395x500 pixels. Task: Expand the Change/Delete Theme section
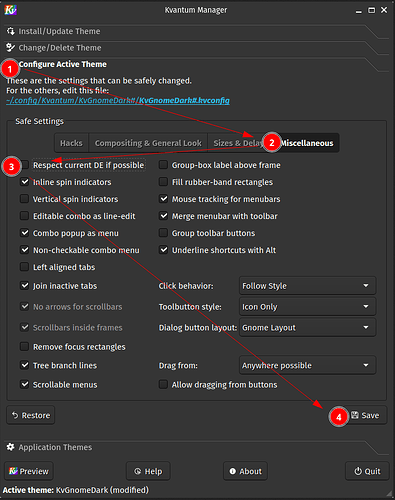point(197,48)
